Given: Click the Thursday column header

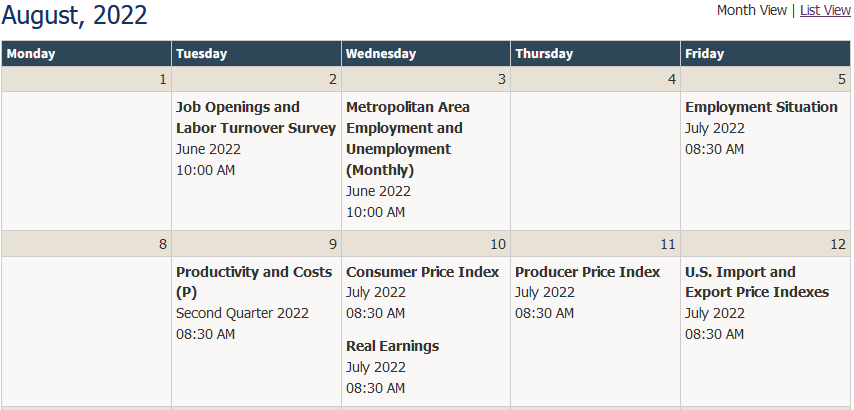Looking at the screenshot, I should [595, 53].
